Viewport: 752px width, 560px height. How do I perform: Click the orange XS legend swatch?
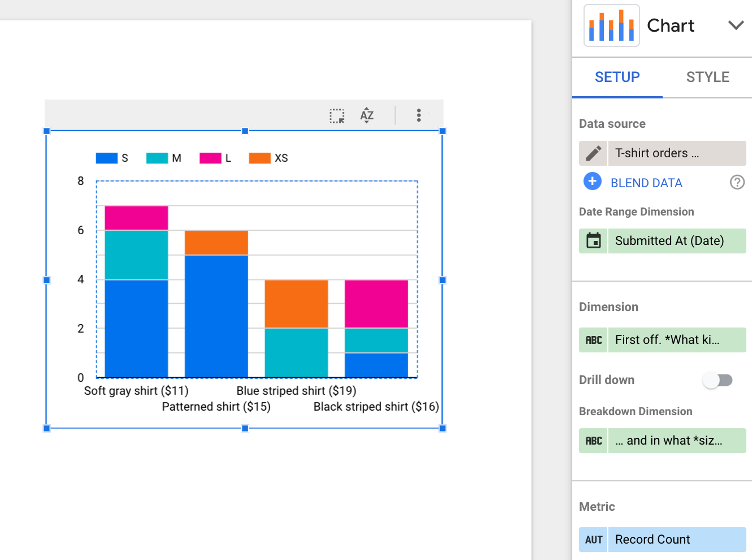[260, 158]
